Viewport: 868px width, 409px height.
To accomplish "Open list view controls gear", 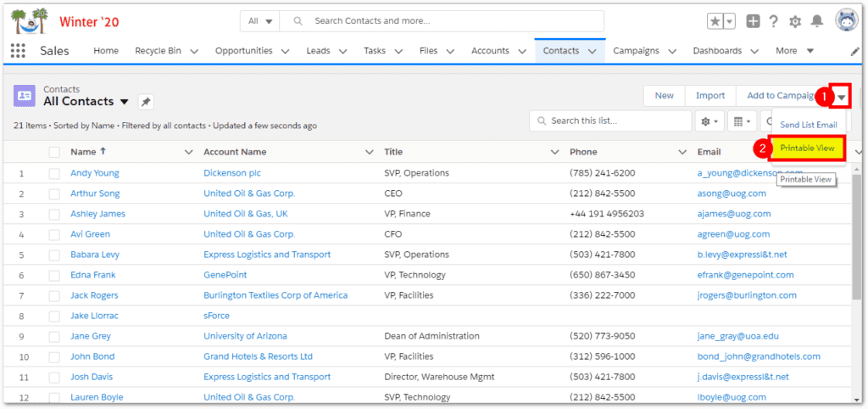I will click(709, 120).
